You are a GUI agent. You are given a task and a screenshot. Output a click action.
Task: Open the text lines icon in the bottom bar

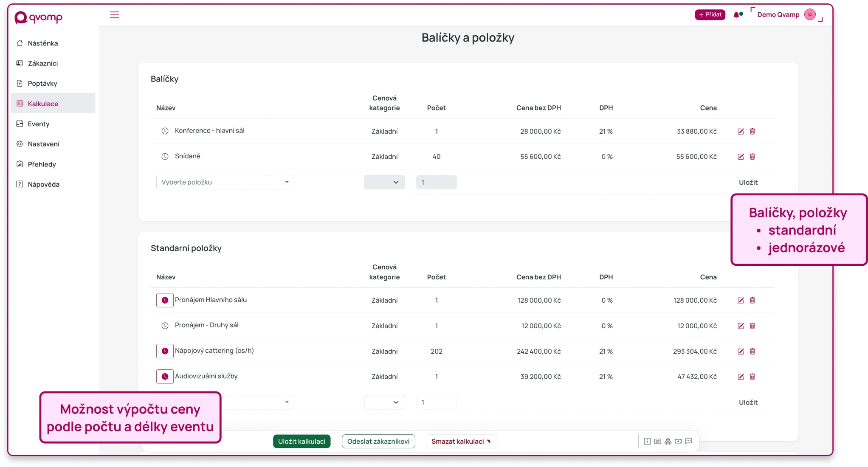(657, 442)
